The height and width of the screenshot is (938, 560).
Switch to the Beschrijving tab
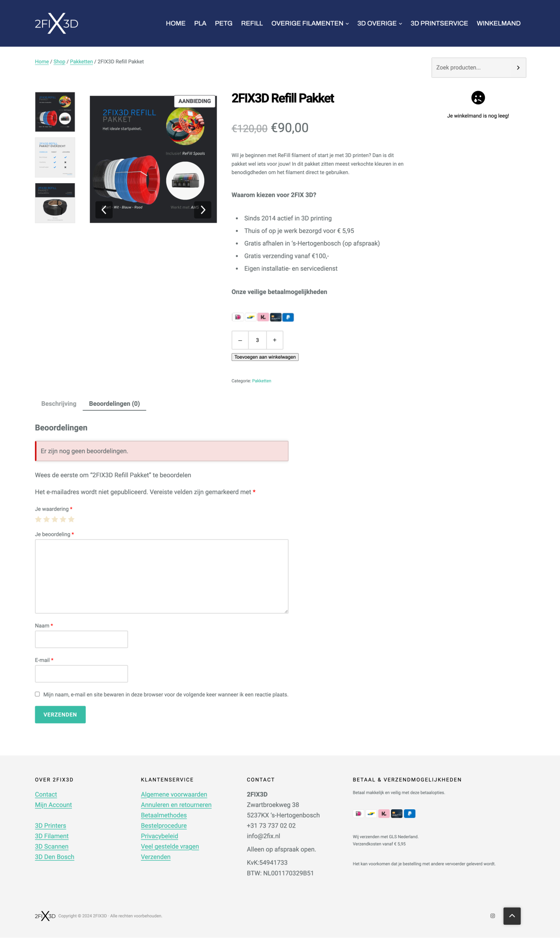tap(59, 404)
